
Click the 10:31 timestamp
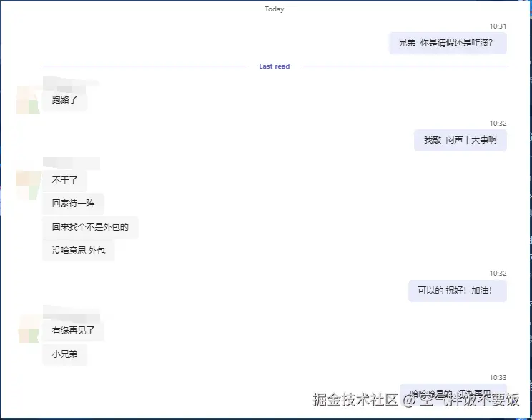[x=498, y=26]
